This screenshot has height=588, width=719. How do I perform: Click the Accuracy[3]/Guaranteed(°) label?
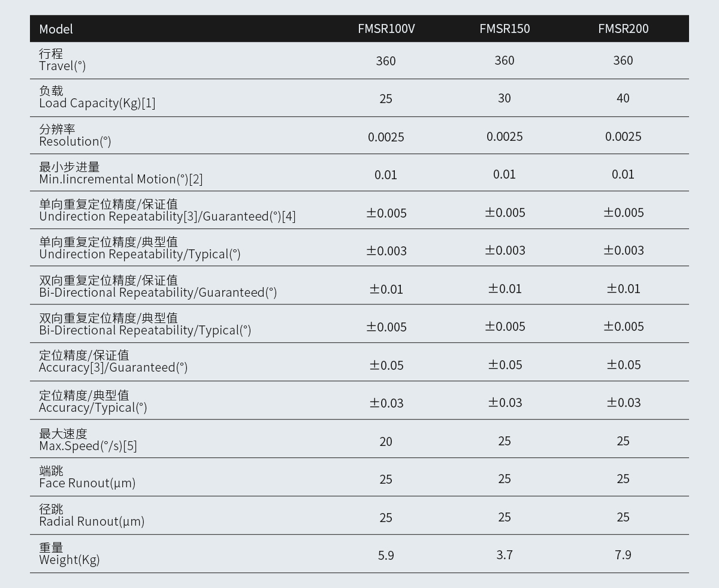pyautogui.click(x=113, y=367)
